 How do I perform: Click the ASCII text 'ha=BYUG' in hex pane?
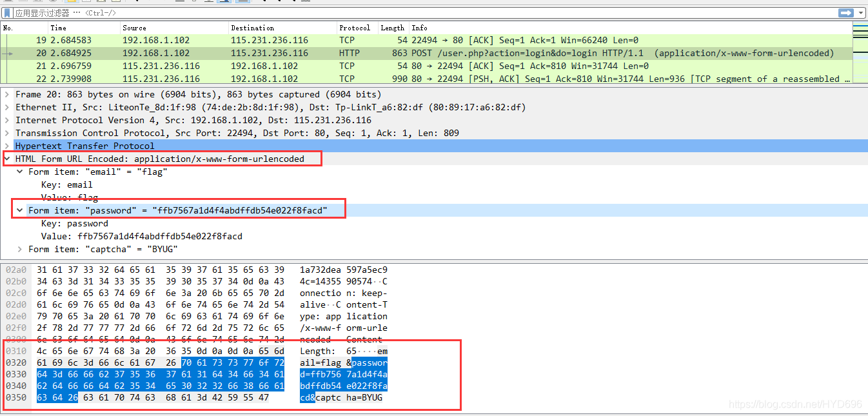tap(364, 397)
